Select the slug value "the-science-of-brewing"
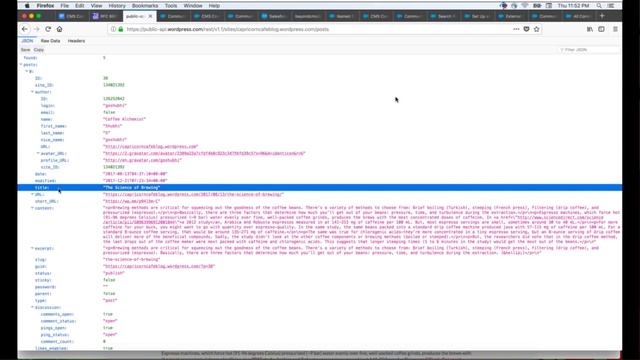Viewport: 640px width, 360px height. pyautogui.click(x=131, y=260)
